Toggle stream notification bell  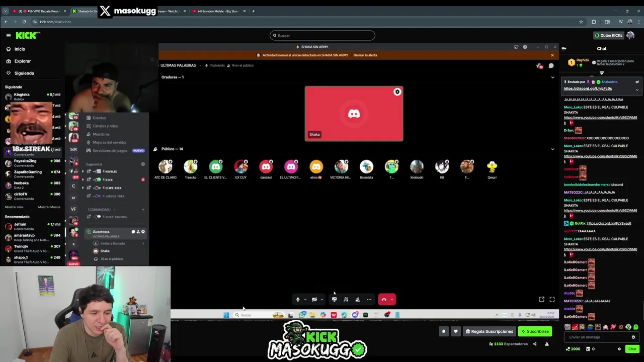point(443,331)
